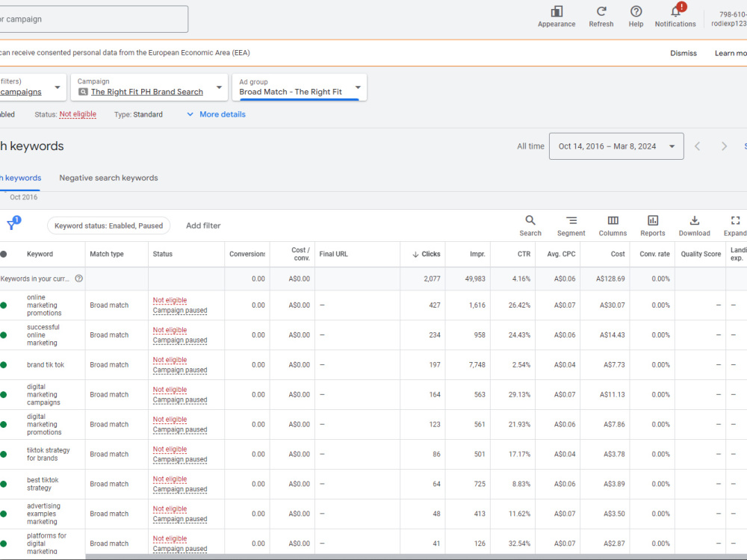Expand More details
Image resolution: width=747 pixels, height=560 pixels.
216,114
